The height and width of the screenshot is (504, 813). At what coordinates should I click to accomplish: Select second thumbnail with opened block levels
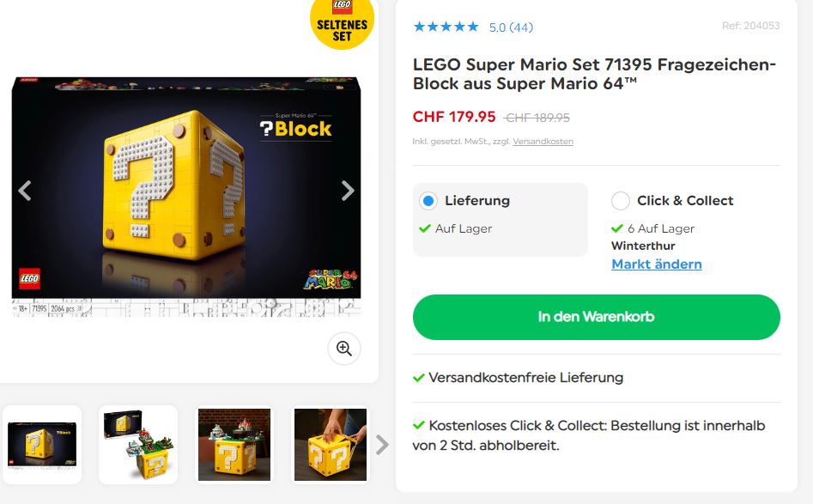point(138,445)
